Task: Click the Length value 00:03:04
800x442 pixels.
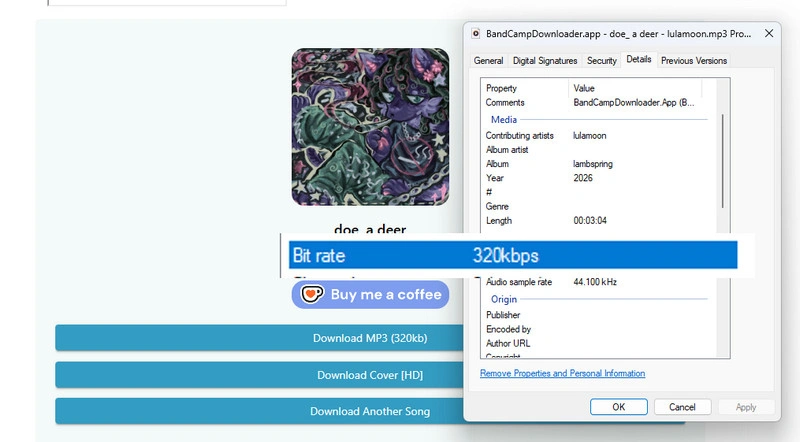Action: tap(590, 220)
